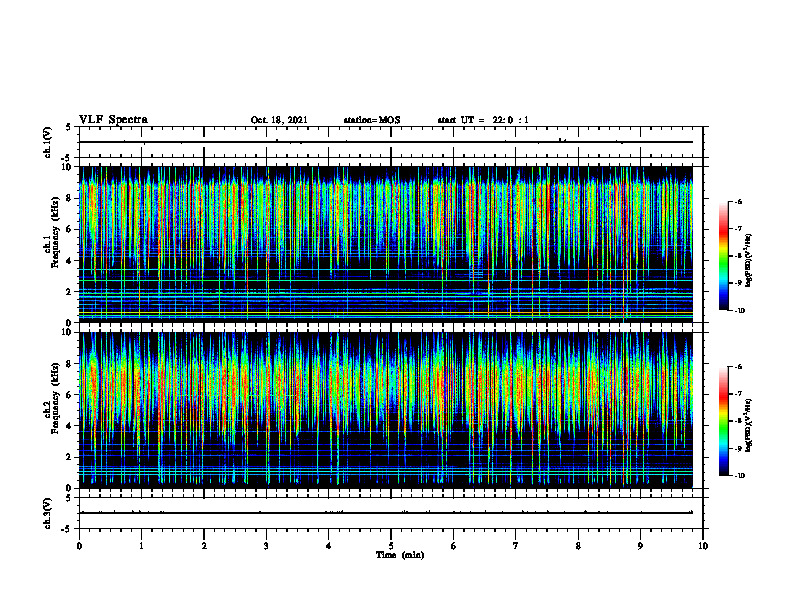Click the "ch.1(V)" vertical axis label
Image resolution: width=792 pixels, height=612 pixels.
[x=47, y=142]
